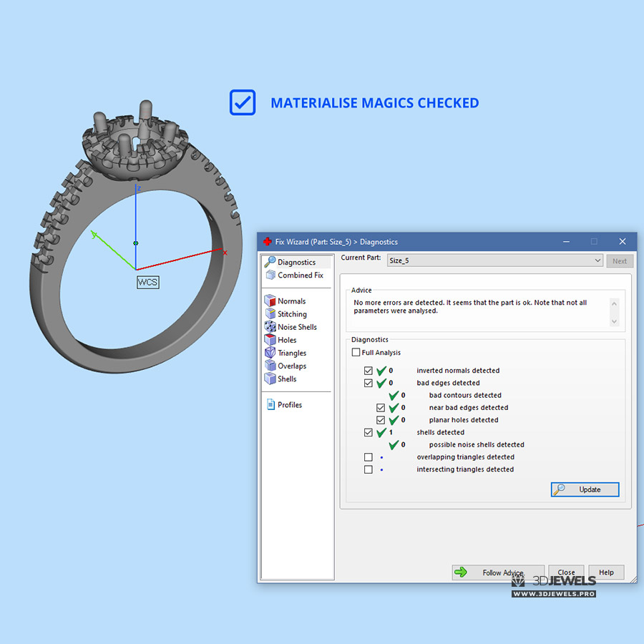Click the Next button
644x644 pixels.
pyautogui.click(x=620, y=260)
